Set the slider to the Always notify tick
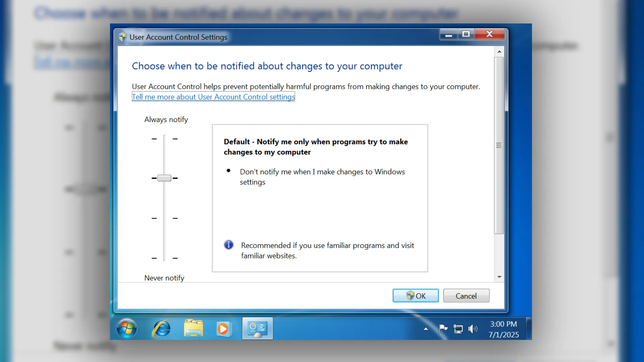The width and height of the screenshot is (644, 362). 164,138
